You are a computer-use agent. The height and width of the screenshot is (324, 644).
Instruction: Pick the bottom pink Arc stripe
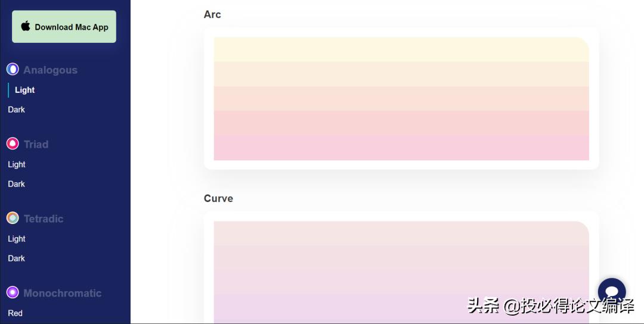[x=401, y=148]
